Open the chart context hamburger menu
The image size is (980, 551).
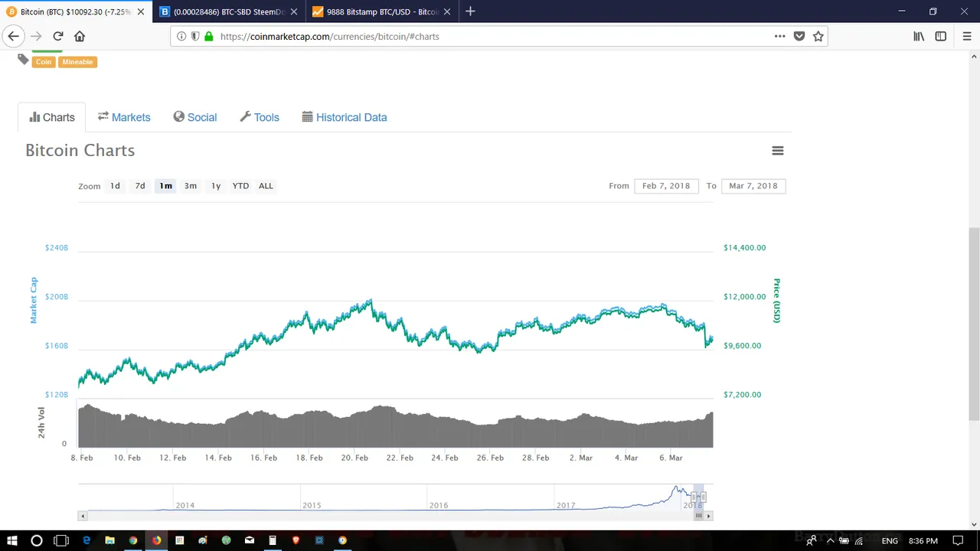[778, 151]
